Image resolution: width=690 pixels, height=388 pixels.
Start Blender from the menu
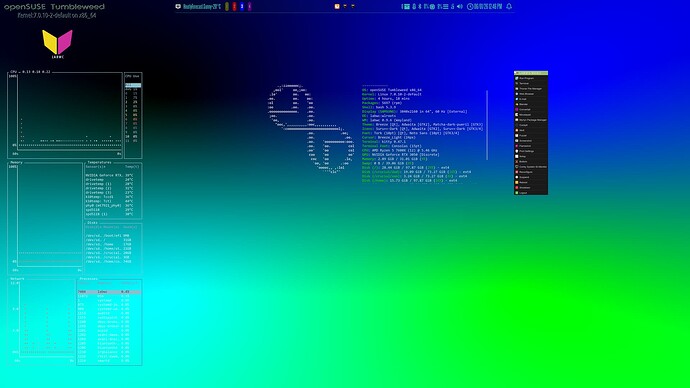(531, 104)
